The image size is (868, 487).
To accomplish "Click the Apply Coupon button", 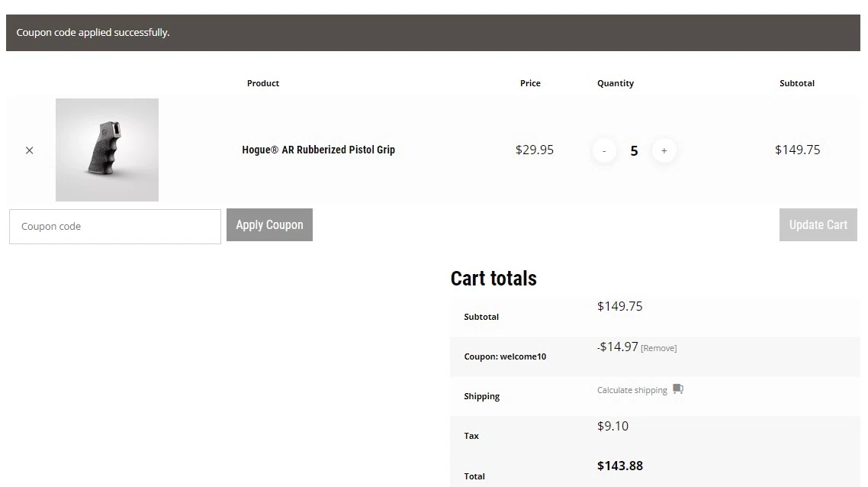I will [269, 225].
